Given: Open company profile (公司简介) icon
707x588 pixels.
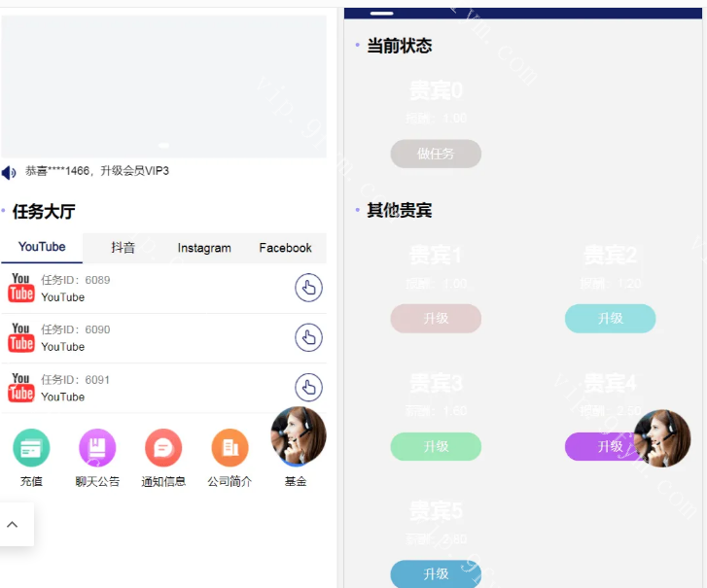Looking at the screenshot, I should click(230, 448).
